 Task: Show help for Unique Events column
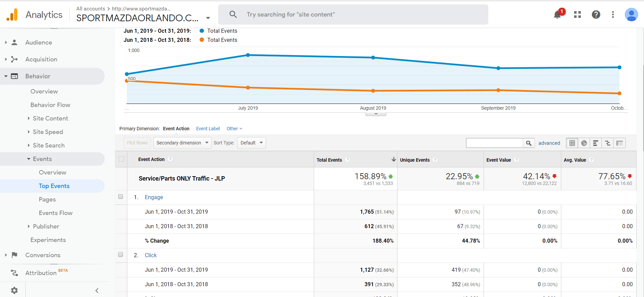point(435,160)
